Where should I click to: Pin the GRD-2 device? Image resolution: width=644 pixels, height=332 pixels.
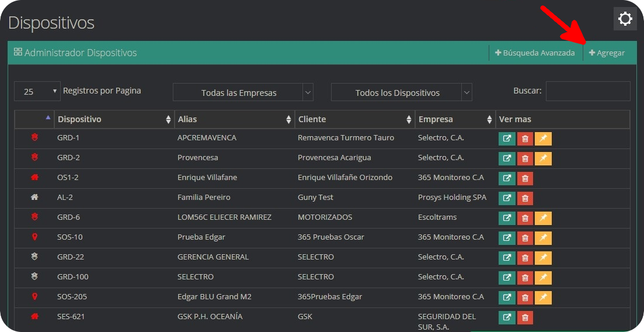[x=543, y=158]
